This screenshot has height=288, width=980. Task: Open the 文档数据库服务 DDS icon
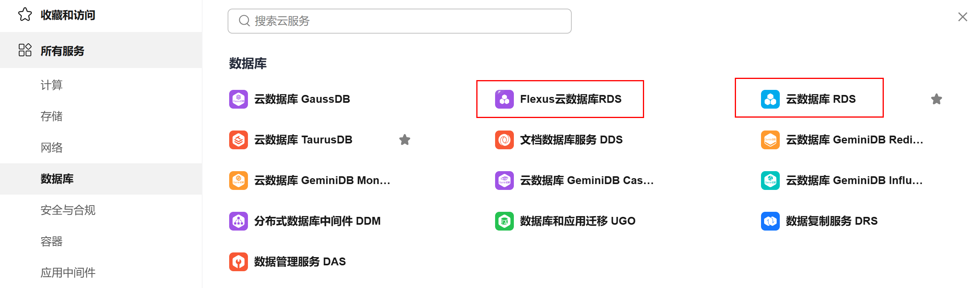point(504,140)
